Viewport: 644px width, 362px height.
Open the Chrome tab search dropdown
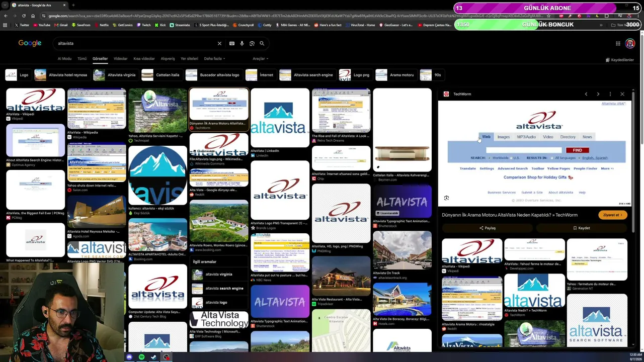(5, 5)
